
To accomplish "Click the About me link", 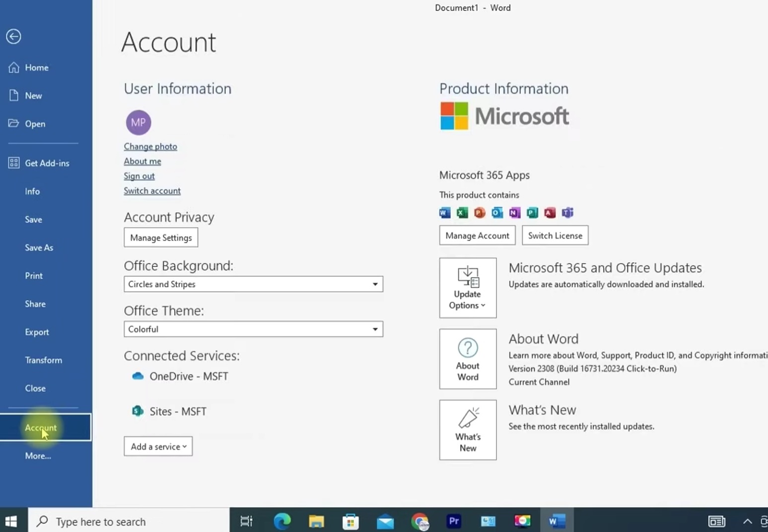I will 142,161.
